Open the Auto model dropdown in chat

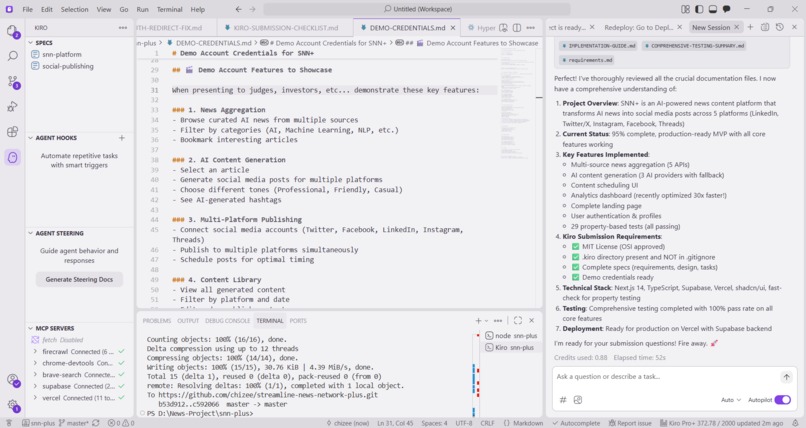tap(731, 400)
